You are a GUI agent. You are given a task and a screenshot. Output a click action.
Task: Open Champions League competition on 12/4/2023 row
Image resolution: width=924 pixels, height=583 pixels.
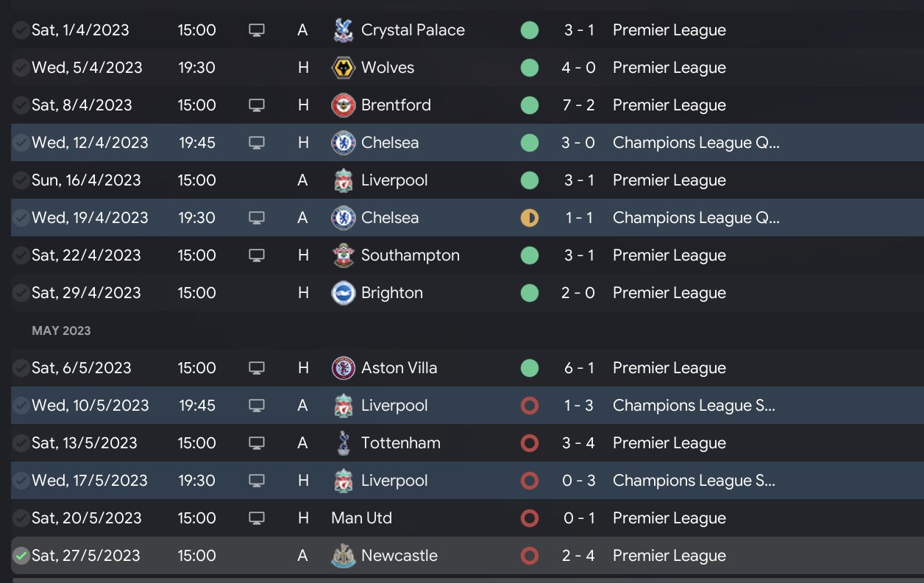tap(695, 143)
